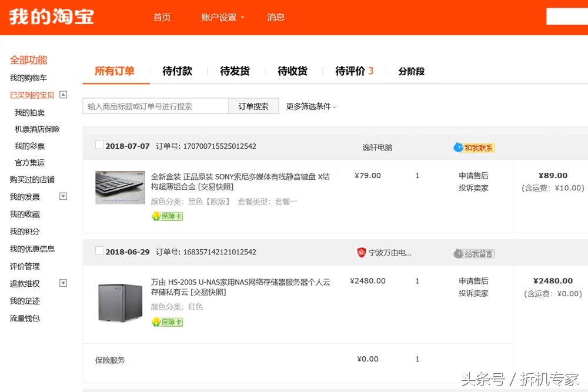The width and height of the screenshot is (588, 392).
Task: Open the 逸轩电脑 shop link
Action: (377, 148)
